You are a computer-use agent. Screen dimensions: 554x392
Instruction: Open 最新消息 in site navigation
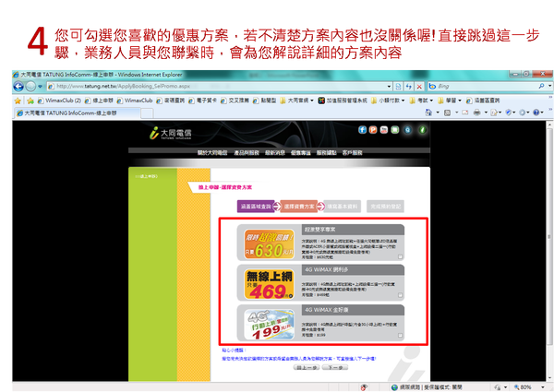(x=275, y=153)
